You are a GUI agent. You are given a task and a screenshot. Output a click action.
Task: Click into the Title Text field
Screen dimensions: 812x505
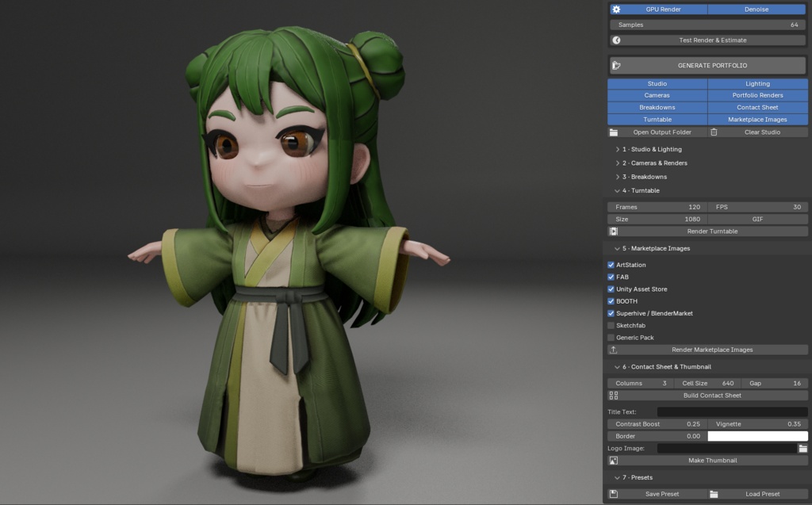[732, 411]
